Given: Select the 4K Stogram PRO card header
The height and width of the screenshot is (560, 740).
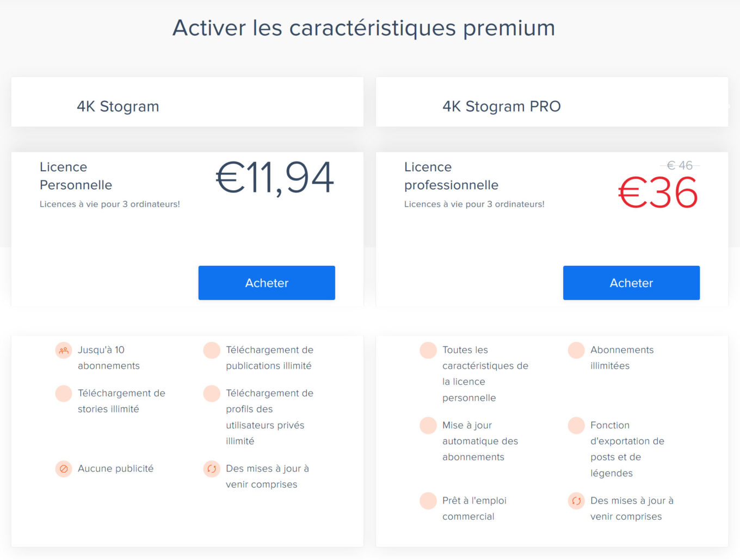Looking at the screenshot, I should point(501,106).
